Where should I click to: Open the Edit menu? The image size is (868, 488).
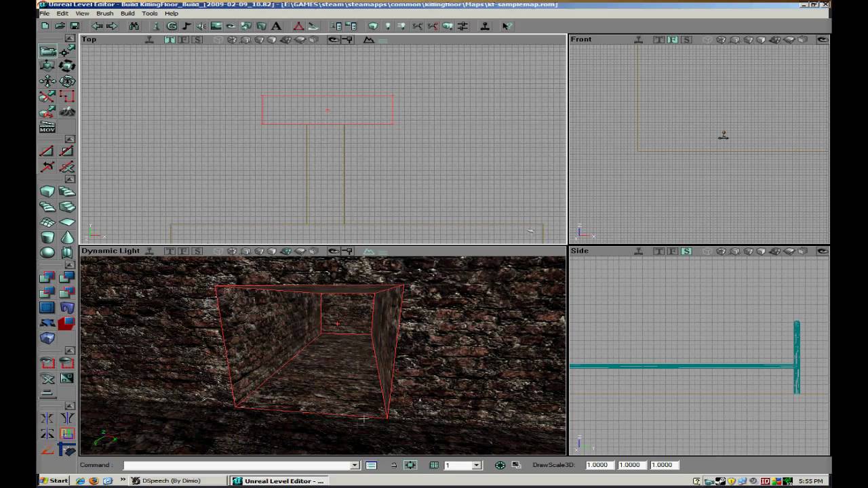(x=62, y=14)
